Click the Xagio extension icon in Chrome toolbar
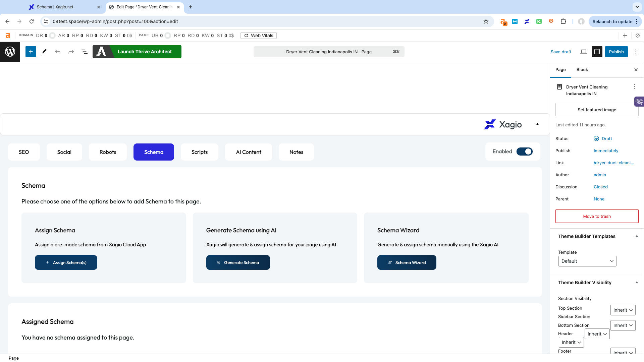 pos(527,21)
